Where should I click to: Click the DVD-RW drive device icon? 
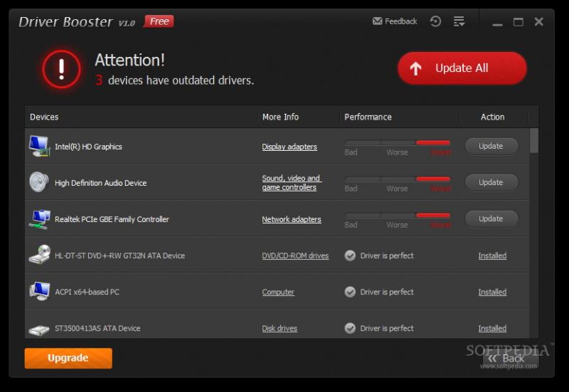pyautogui.click(x=39, y=255)
